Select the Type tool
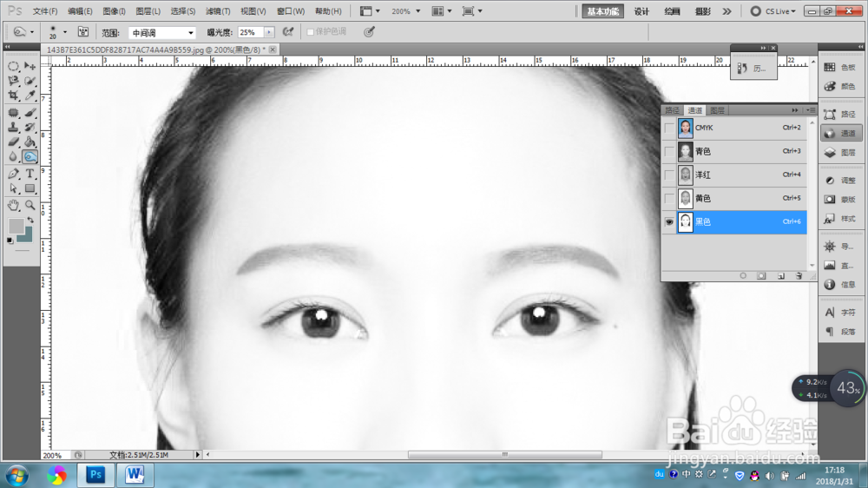This screenshot has width=868, height=488. point(30,174)
